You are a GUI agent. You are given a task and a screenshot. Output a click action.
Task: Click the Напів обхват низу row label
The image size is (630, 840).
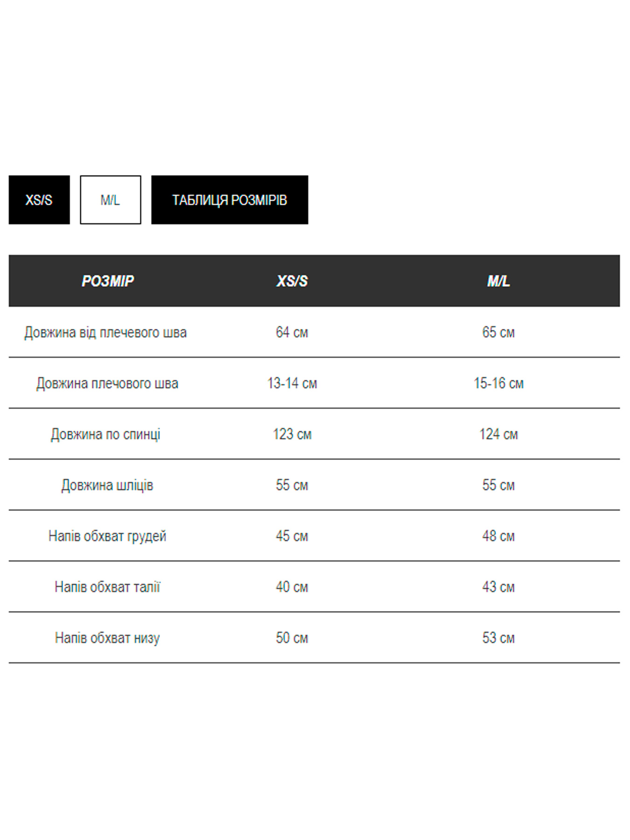tap(107, 637)
